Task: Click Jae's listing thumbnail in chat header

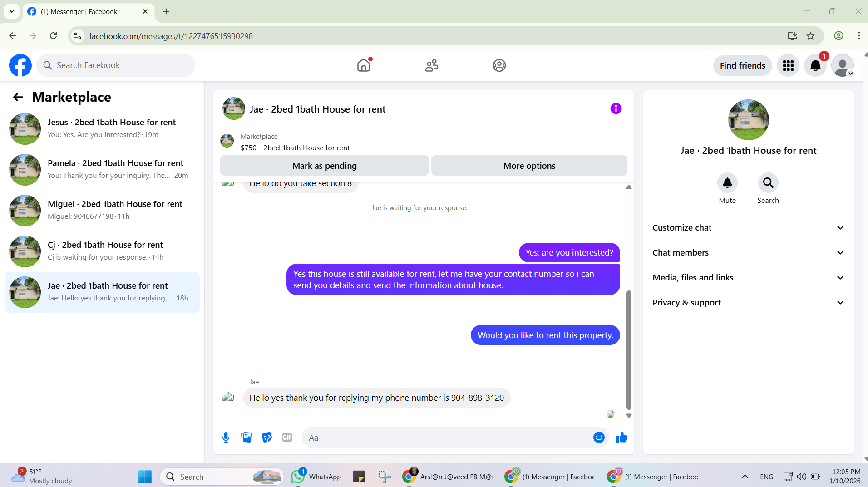Action: click(233, 108)
